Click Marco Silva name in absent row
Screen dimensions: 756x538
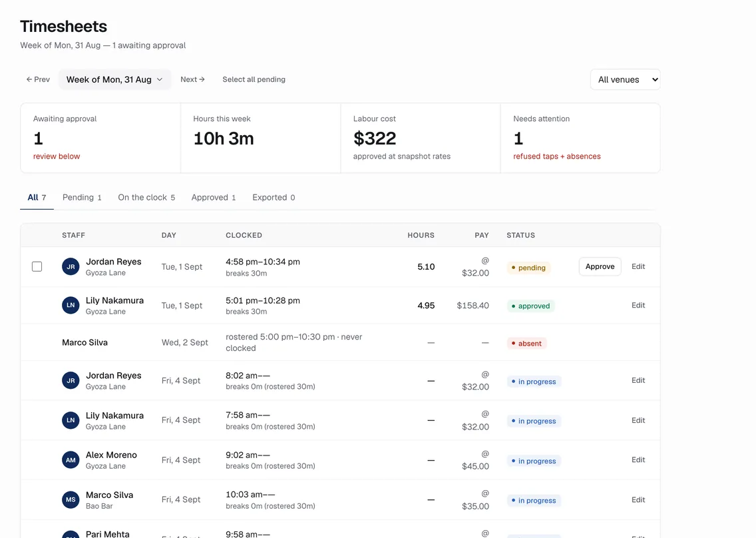coord(85,343)
